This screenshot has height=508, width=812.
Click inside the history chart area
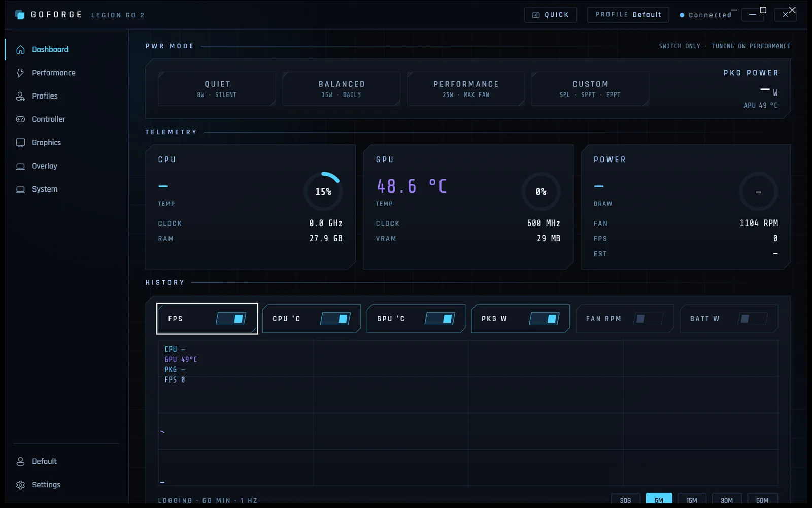click(x=468, y=412)
